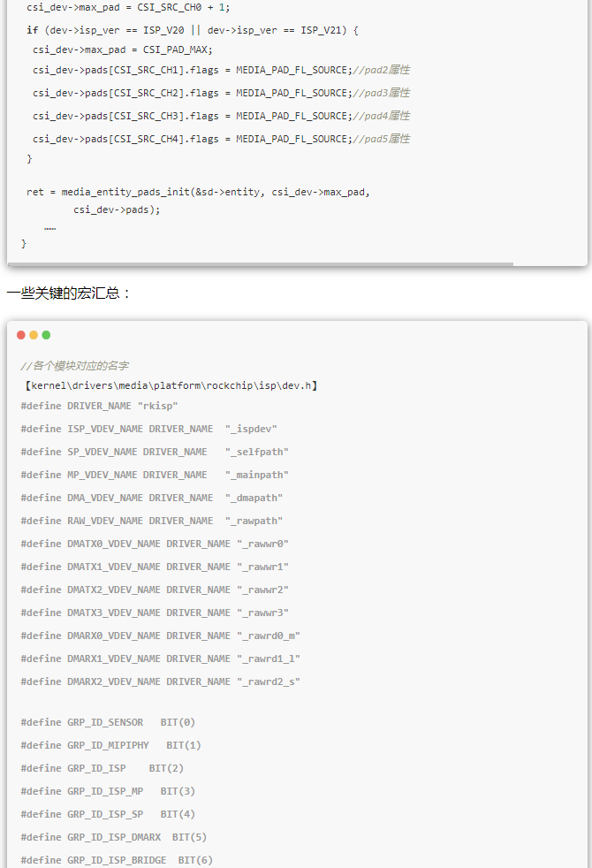The image size is (592, 868).
Task: Click the yellow dot on the code block header
Action: coord(34,335)
